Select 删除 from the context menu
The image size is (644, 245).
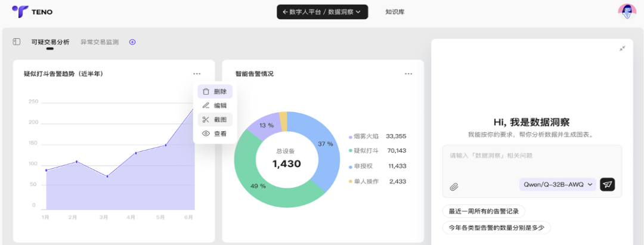click(215, 91)
